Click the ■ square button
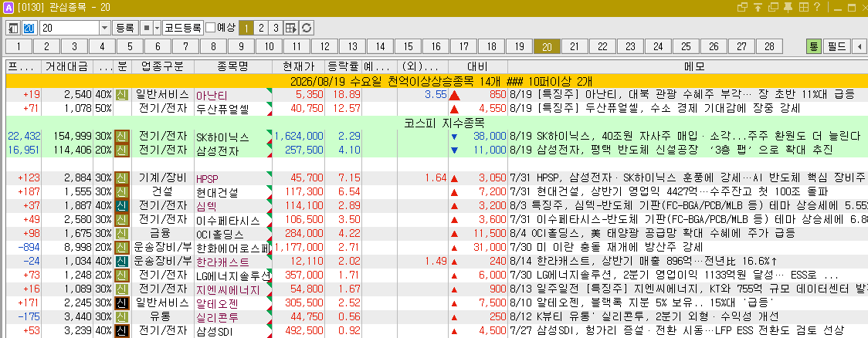868x338 pixels. pyautogui.click(x=147, y=28)
